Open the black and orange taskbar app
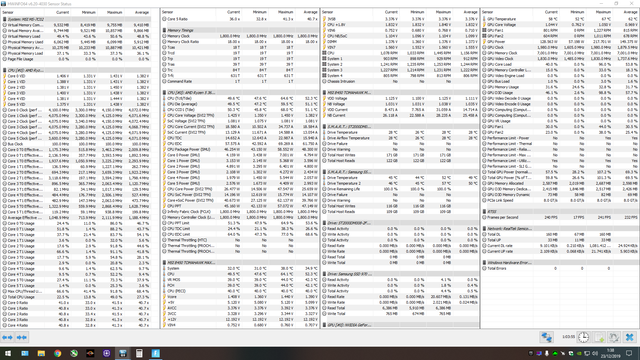Image resolution: width=640 pixels, height=360 pixels. (90, 353)
